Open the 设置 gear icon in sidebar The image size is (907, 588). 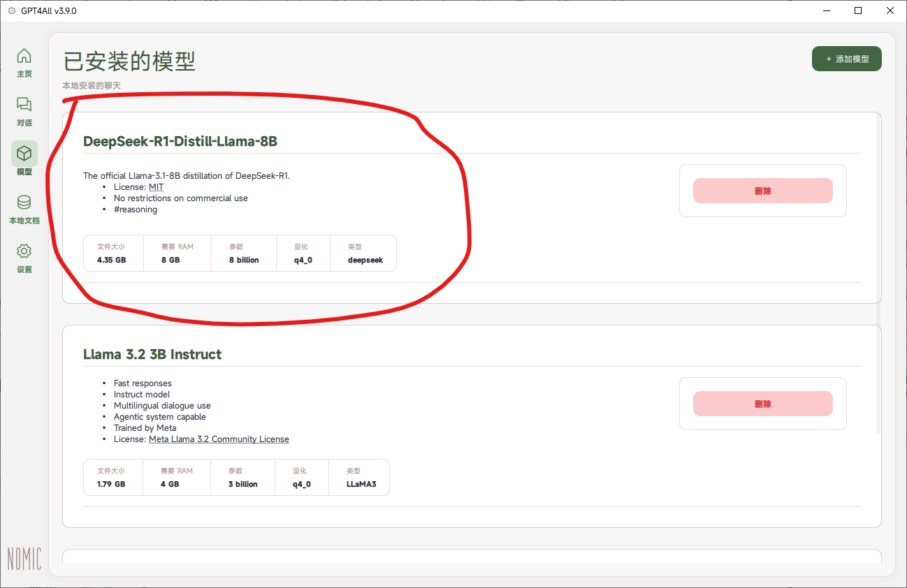pos(24,251)
